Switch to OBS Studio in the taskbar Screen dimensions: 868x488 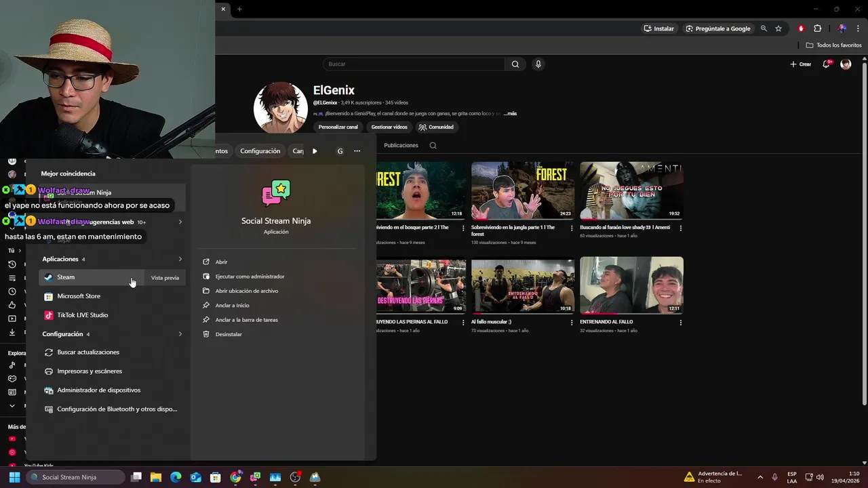[295, 477]
